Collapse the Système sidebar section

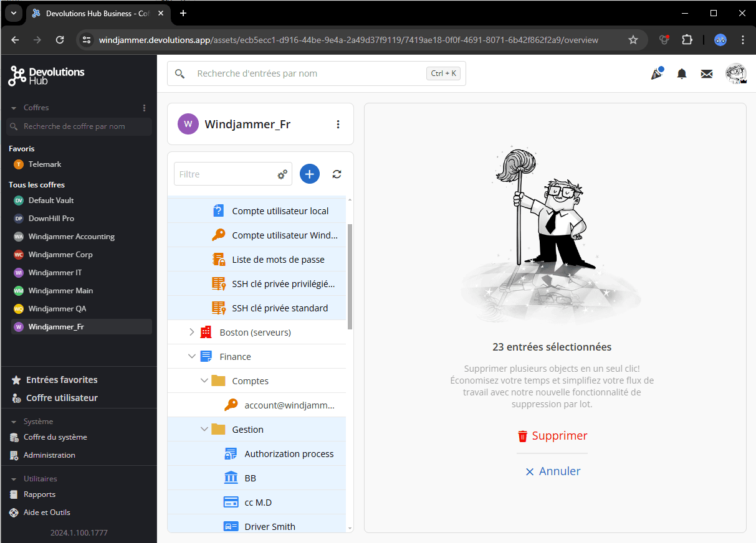click(x=14, y=422)
